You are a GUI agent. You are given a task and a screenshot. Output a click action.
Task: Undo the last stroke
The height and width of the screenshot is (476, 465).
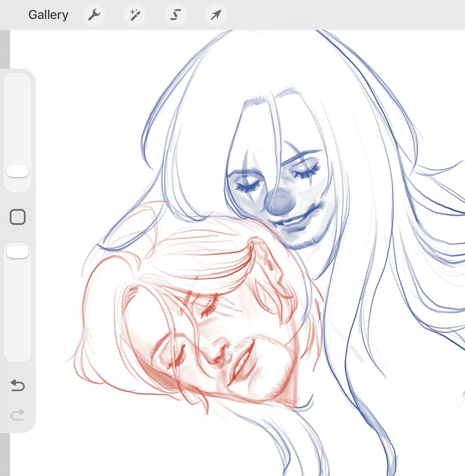[17, 385]
